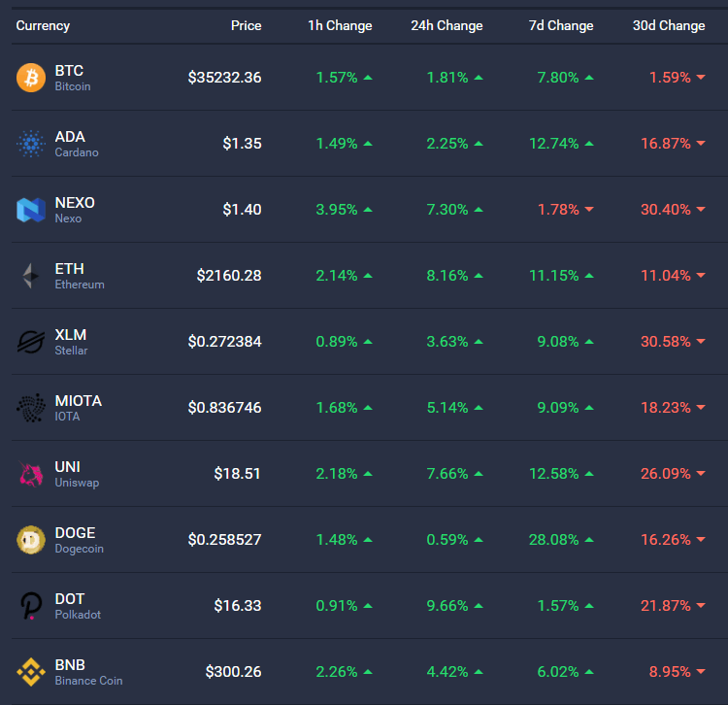
Task: Click BTC 1h change up arrow
Action: pyautogui.click(x=368, y=78)
